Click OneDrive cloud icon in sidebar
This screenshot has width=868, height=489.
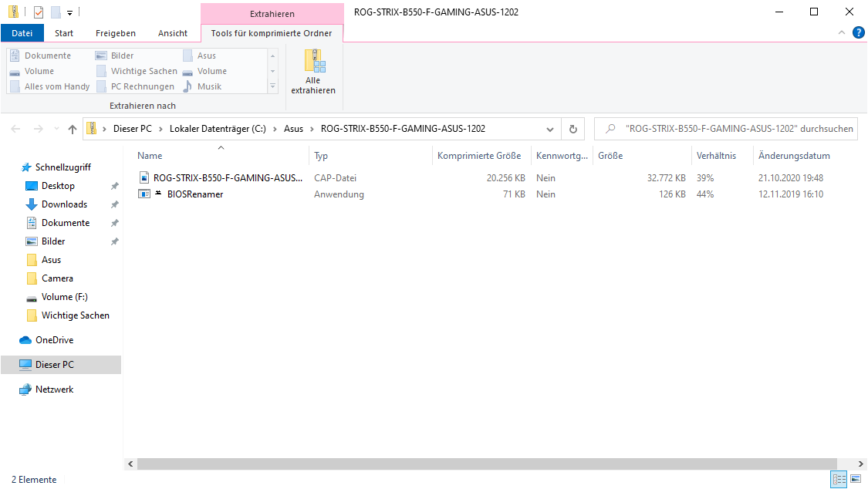point(25,339)
